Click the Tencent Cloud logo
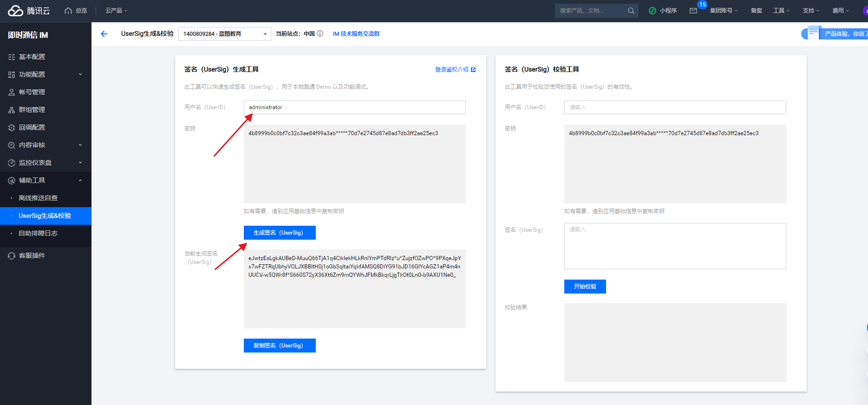 (29, 11)
